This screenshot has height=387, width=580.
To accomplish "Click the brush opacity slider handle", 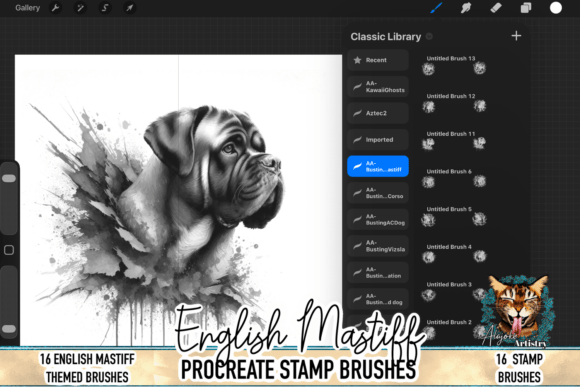I will point(9,329).
